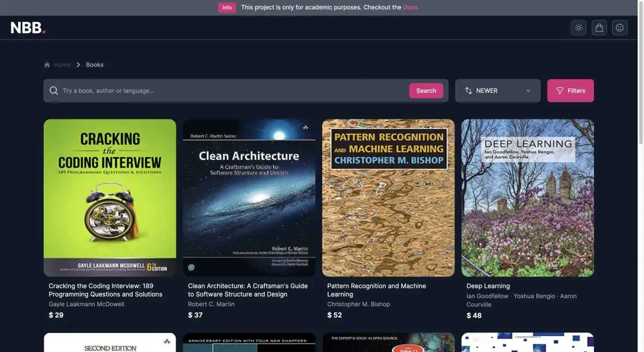
Task: Click the Home breadcrumb house icon
Action: (x=47, y=64)
